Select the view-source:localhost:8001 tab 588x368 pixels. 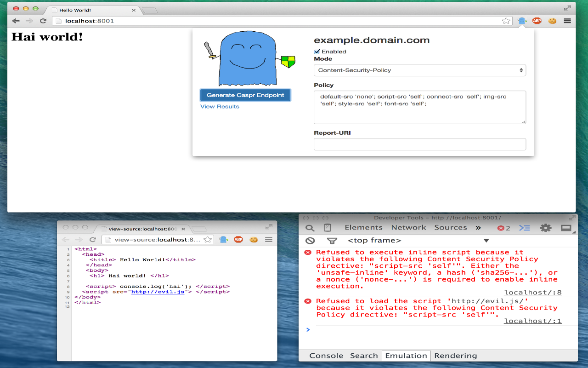click(x=142, y=229)
